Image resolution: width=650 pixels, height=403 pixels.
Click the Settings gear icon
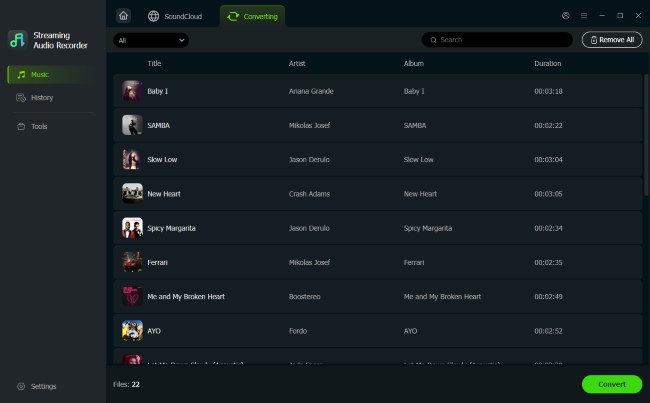[21, 386]
